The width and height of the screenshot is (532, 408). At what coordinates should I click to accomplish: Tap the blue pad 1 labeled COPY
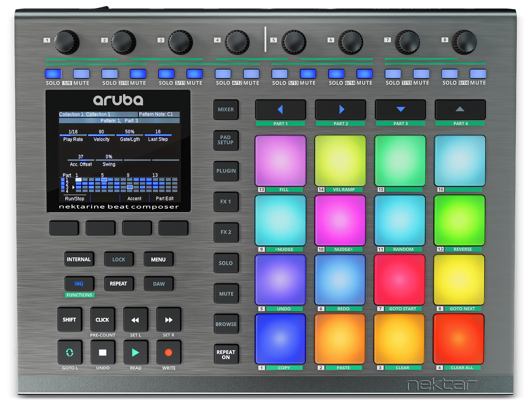[281, 339]
